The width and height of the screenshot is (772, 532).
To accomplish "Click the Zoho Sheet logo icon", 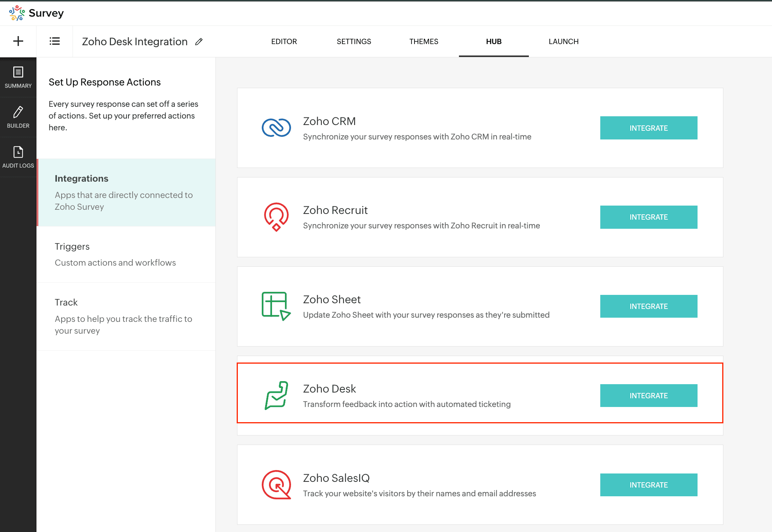I will 276,306.
